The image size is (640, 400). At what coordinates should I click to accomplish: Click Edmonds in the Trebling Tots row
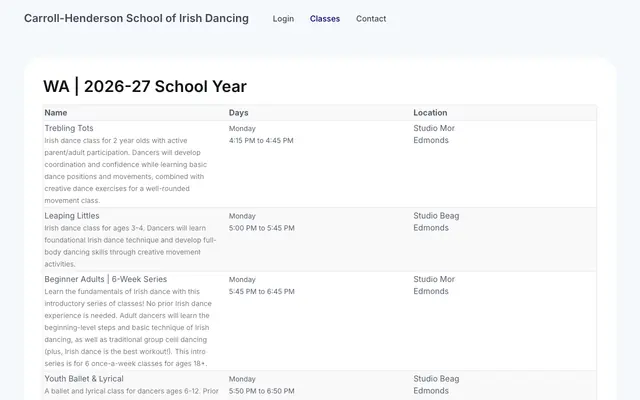pos(431,140)
